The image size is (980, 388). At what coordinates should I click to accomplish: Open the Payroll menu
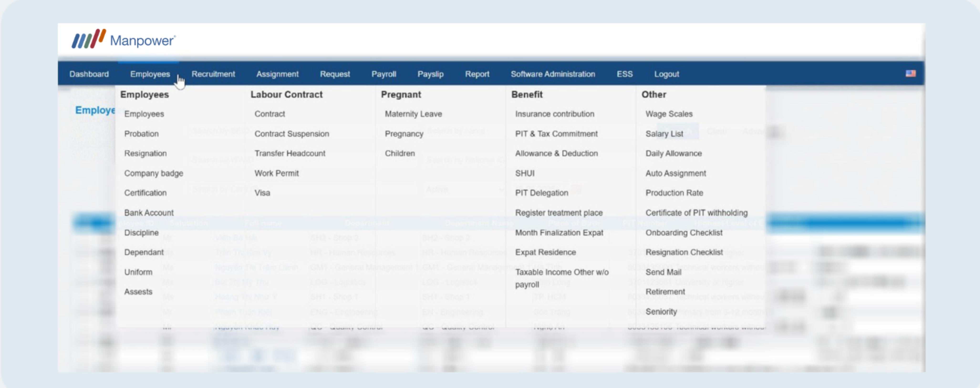(x=384, y=74)
